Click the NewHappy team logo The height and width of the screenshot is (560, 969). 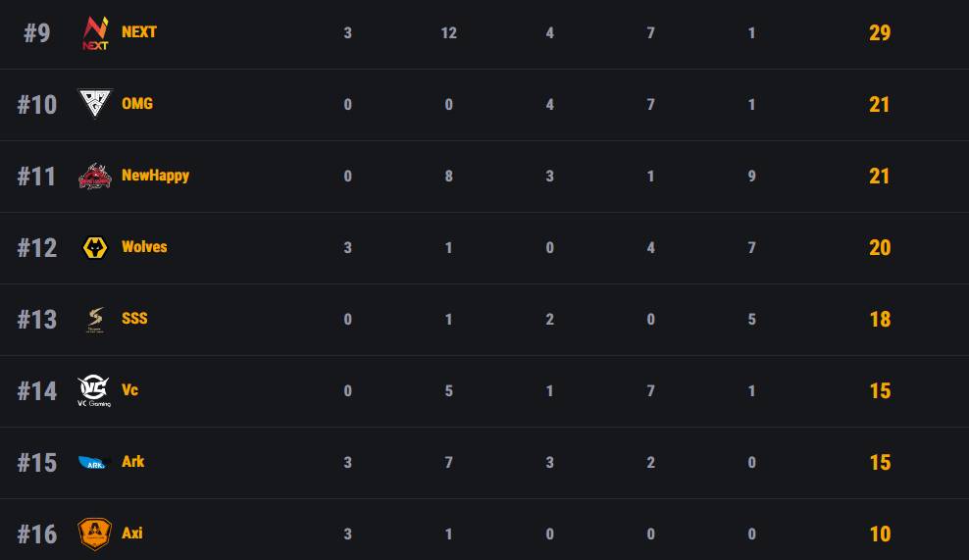click(x=95, y=176)
